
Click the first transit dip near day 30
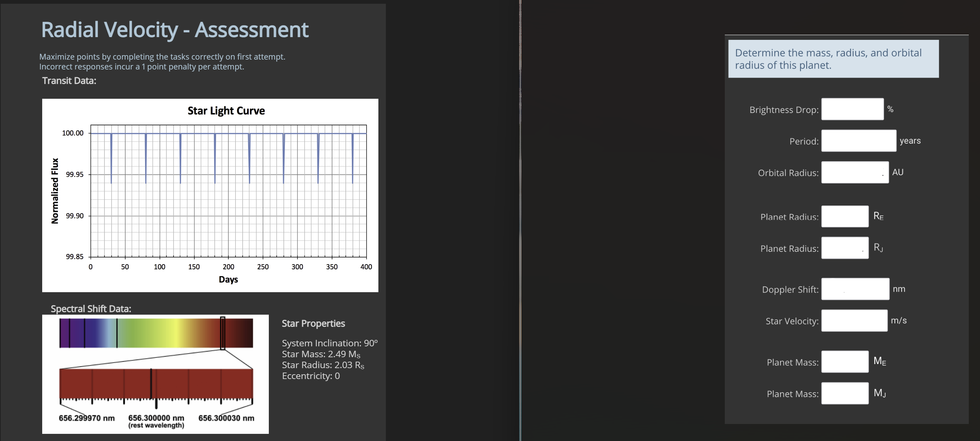111,160
